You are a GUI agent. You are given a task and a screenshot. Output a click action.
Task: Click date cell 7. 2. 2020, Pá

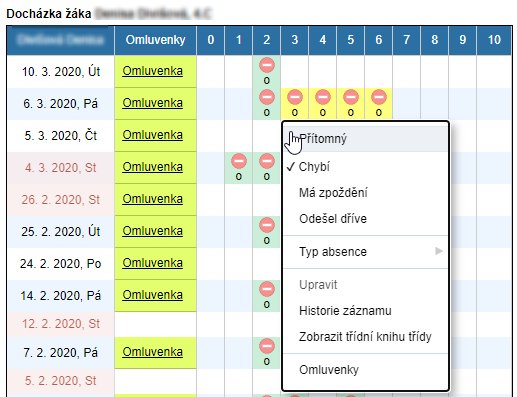(61, 353)
